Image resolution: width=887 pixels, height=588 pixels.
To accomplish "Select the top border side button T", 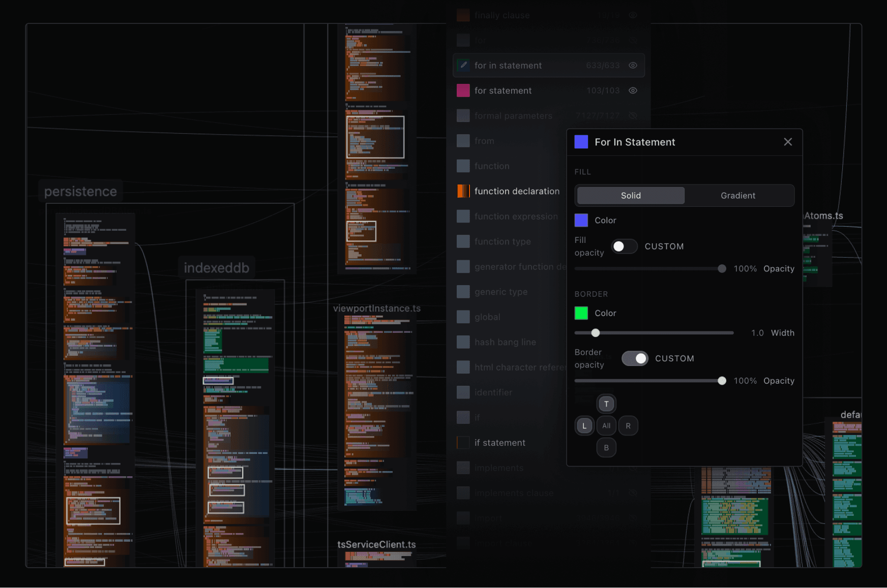I will pos(606,404).
